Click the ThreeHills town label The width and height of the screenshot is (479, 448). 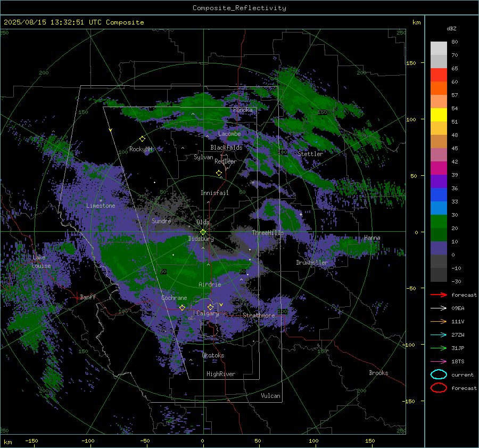[268, 233]
